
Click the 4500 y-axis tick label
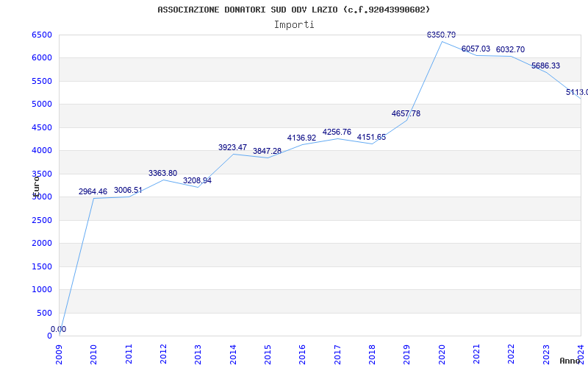click(42, 127)
